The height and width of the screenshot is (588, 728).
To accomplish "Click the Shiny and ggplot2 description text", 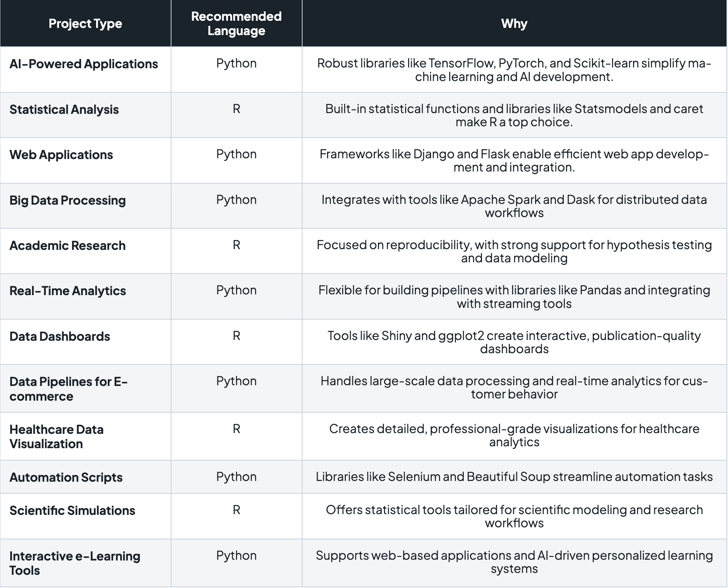I will pyautogui.click(x=514, y=342).
